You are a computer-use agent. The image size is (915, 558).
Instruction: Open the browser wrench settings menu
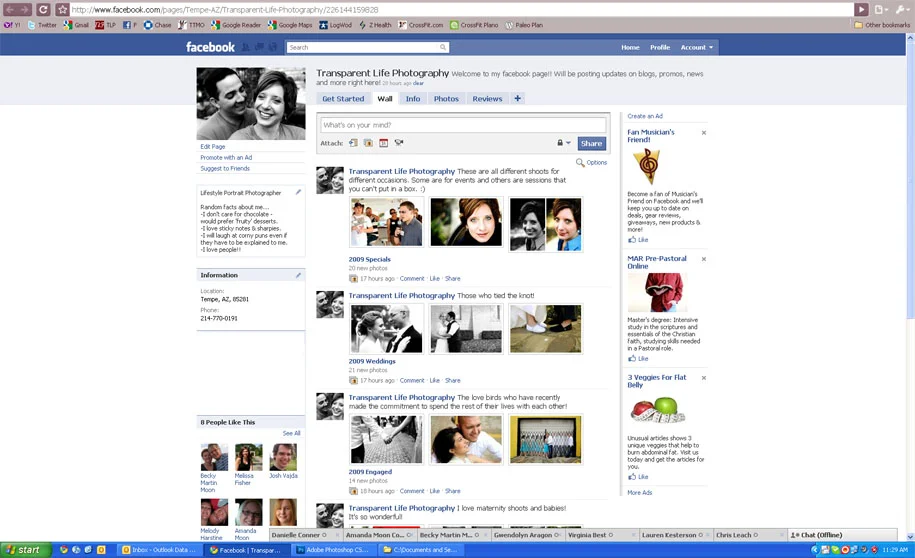[x=902, y=9]
